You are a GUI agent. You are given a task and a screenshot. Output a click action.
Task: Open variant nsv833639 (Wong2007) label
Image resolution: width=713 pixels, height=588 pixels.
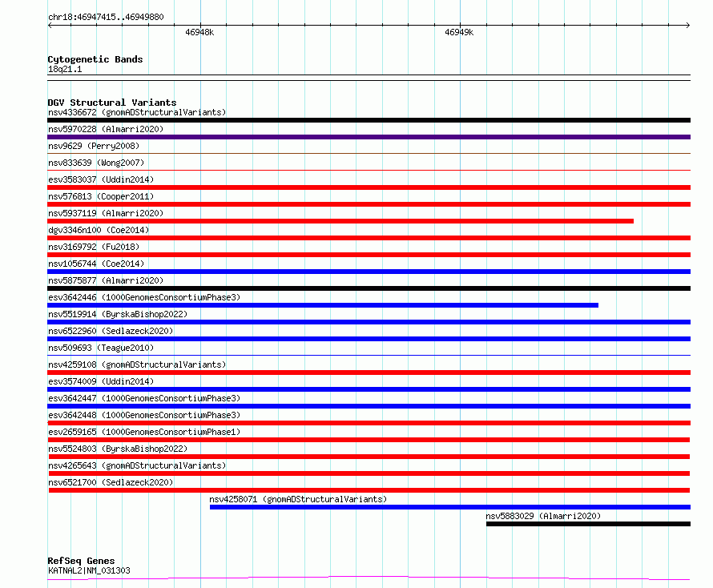[x=96, y=163]
